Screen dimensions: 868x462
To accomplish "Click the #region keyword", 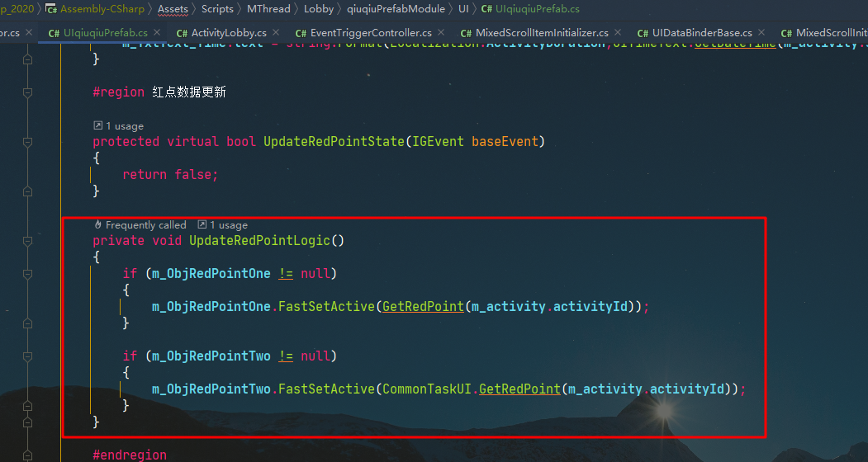I will [x=118, y=92].
